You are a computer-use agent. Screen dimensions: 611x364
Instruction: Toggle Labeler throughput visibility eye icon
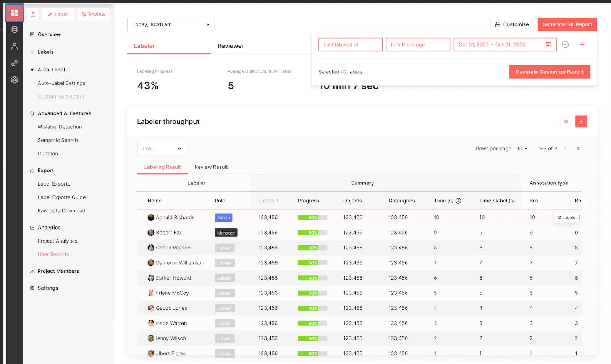(566, 121)
